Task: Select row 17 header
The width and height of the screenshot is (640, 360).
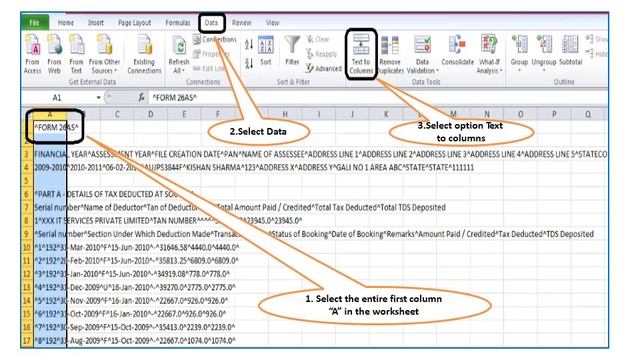Action: [x=27, y=340]
